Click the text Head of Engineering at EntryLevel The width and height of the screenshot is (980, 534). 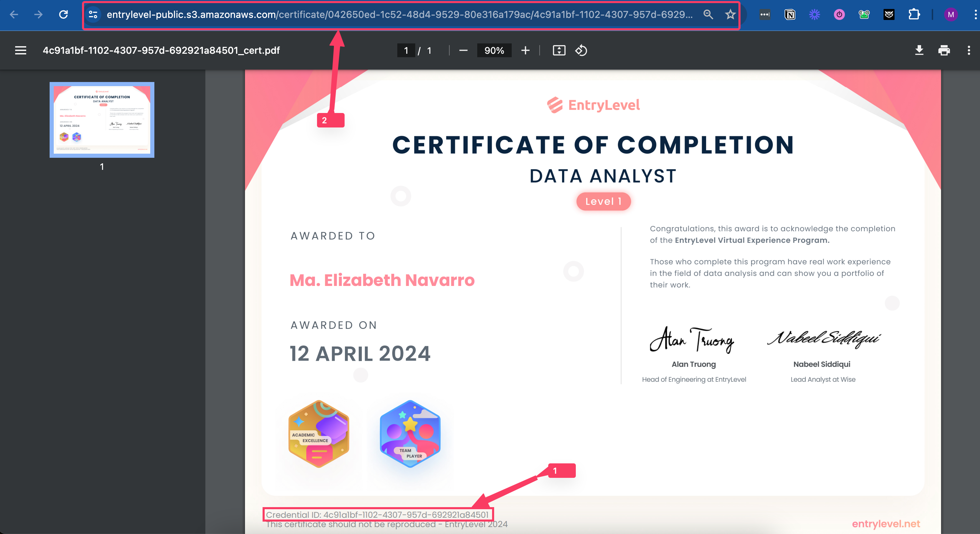click(x=694, y=379)
